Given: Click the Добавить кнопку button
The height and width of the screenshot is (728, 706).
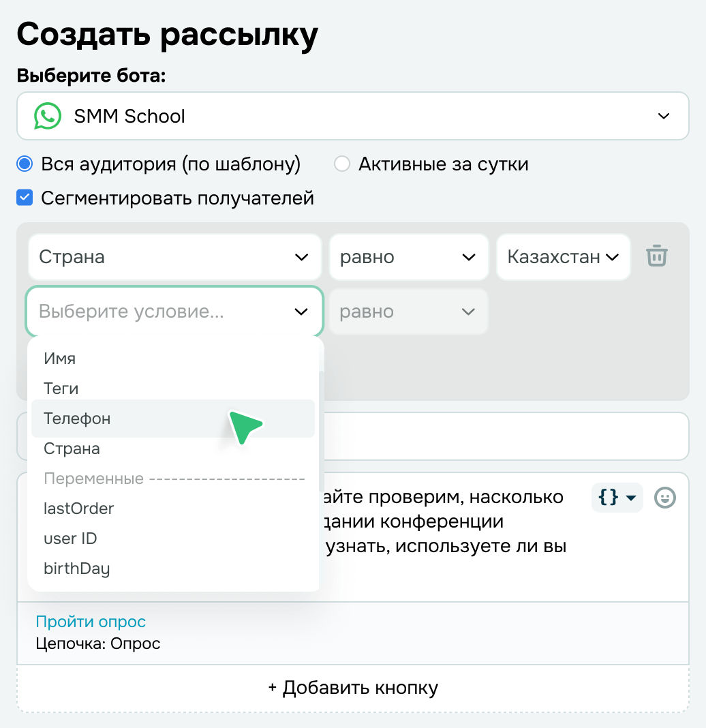Looking at the screenshot, I should click(x=353, y=687).
